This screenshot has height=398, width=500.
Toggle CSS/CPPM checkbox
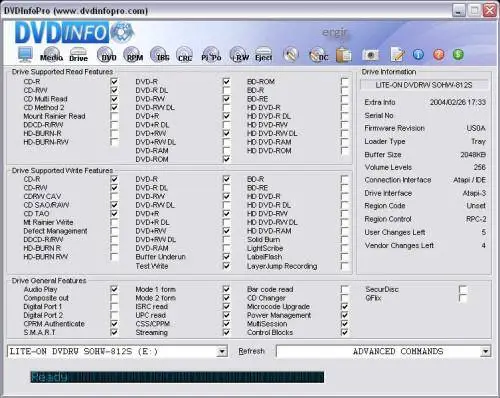click(x=226, y=324)
